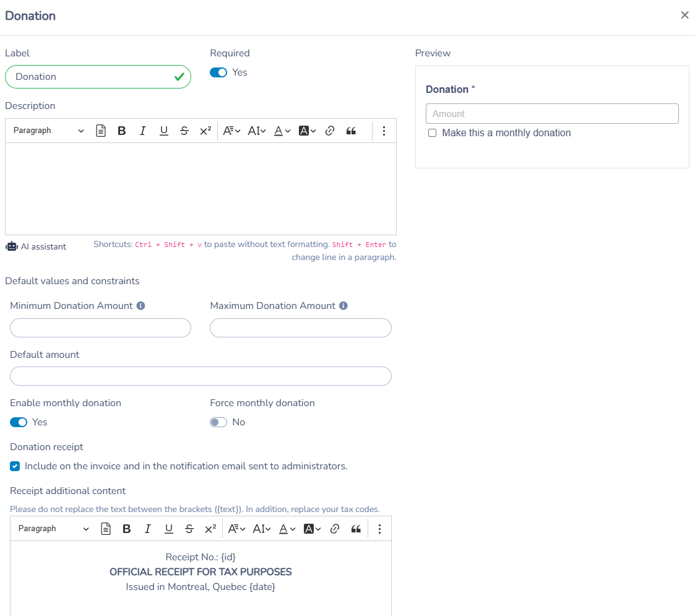Click Bold in Description editor toolbar
The height and width of the screenshot is (616, 695).
coord(121,131)
